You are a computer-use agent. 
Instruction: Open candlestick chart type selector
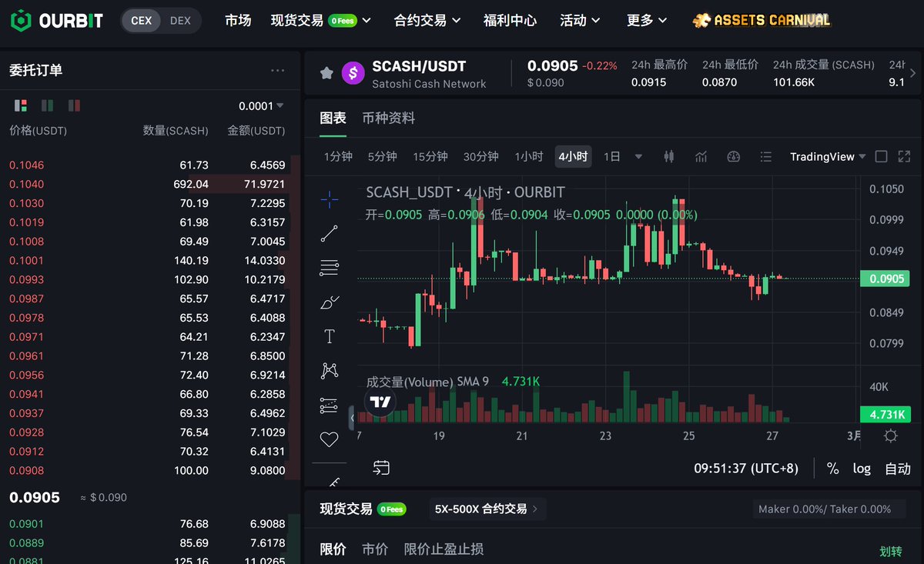[x=668, y=156]
